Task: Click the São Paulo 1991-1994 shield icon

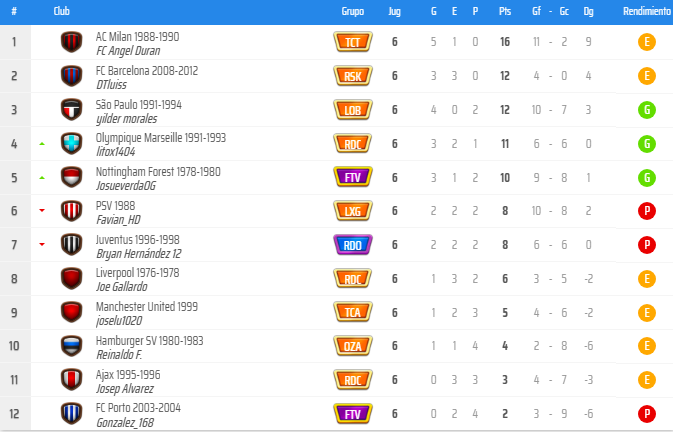Action: (71, 110)
